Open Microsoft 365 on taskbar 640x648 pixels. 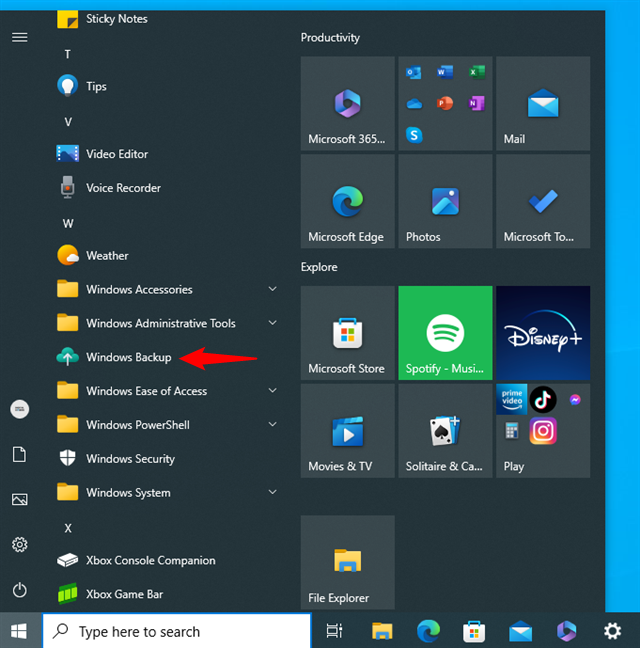(x=566, y=631)
